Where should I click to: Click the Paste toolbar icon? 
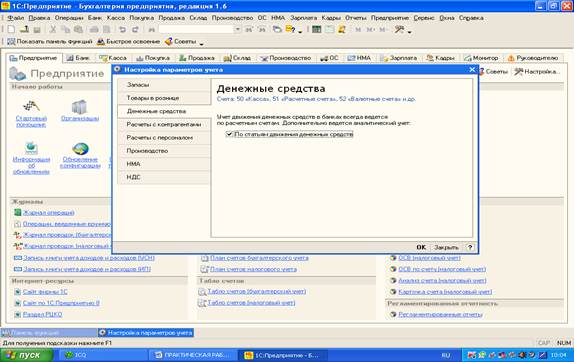78,30
